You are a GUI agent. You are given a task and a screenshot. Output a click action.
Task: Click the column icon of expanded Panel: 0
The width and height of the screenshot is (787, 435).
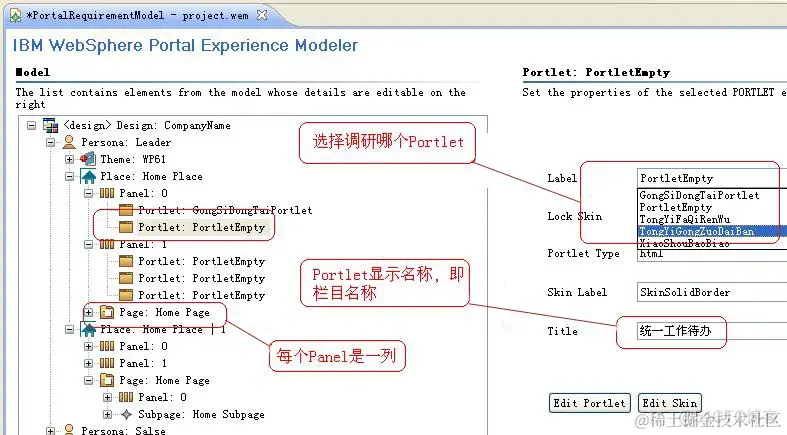coord(107,194)
